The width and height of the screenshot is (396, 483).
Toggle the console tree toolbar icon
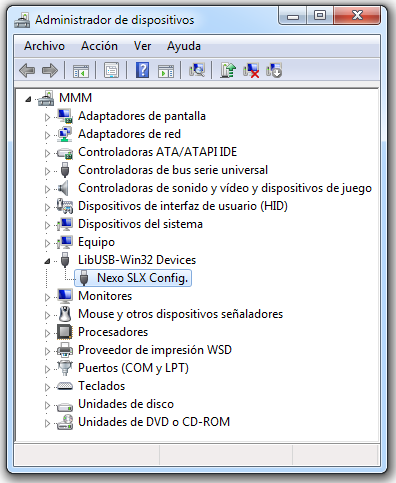81,71
